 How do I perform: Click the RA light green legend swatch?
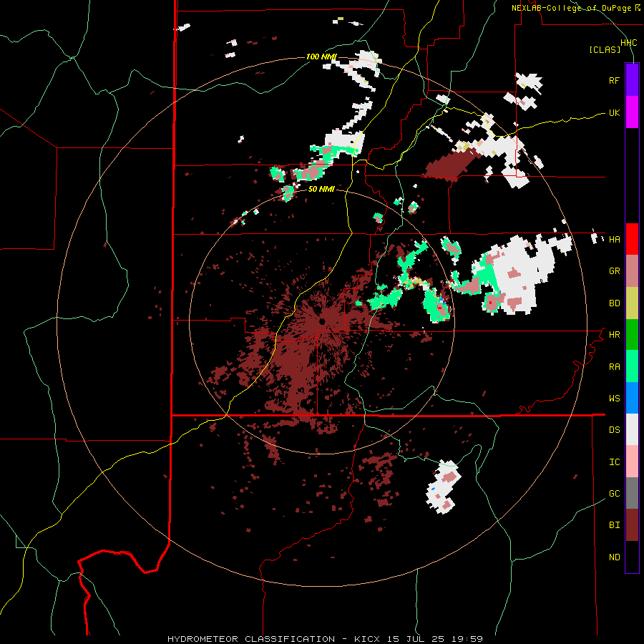(632, 366)
